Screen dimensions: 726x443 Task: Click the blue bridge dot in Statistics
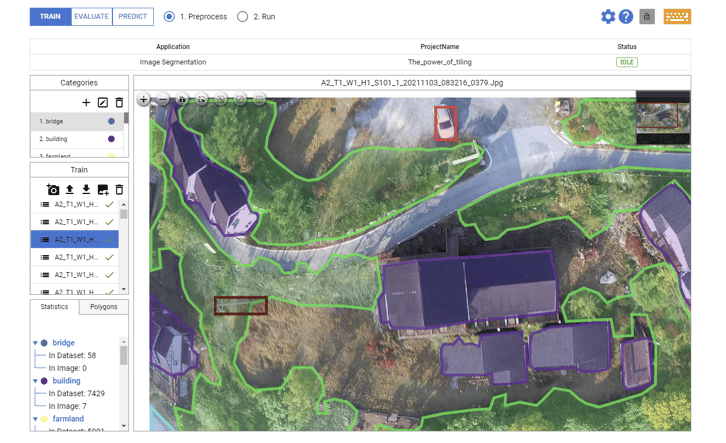coord(44,343)
